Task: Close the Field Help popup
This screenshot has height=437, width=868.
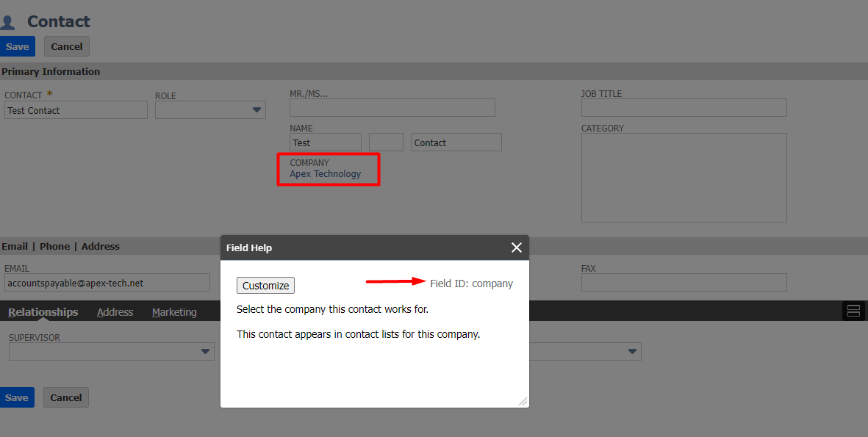Action: [x=517, y=248]
